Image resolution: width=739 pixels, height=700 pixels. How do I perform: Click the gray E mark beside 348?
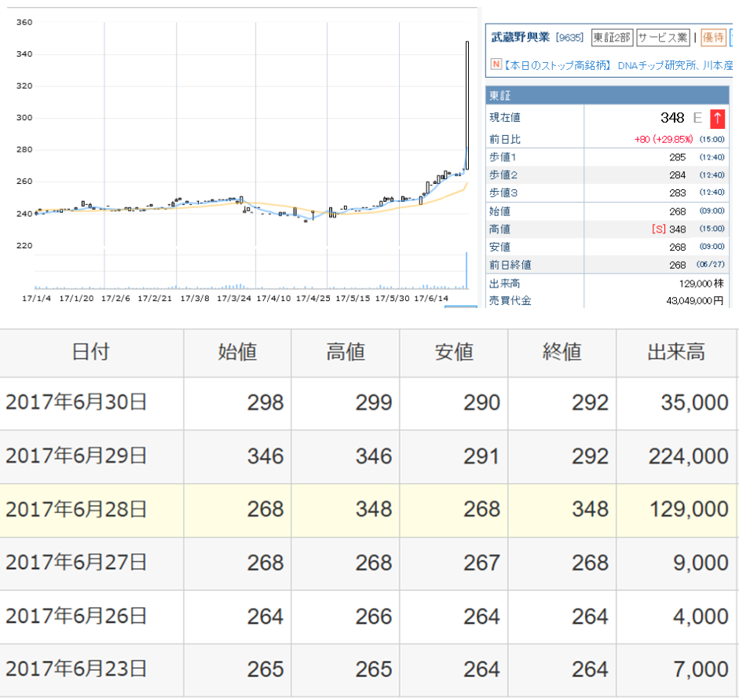[697, 119]
